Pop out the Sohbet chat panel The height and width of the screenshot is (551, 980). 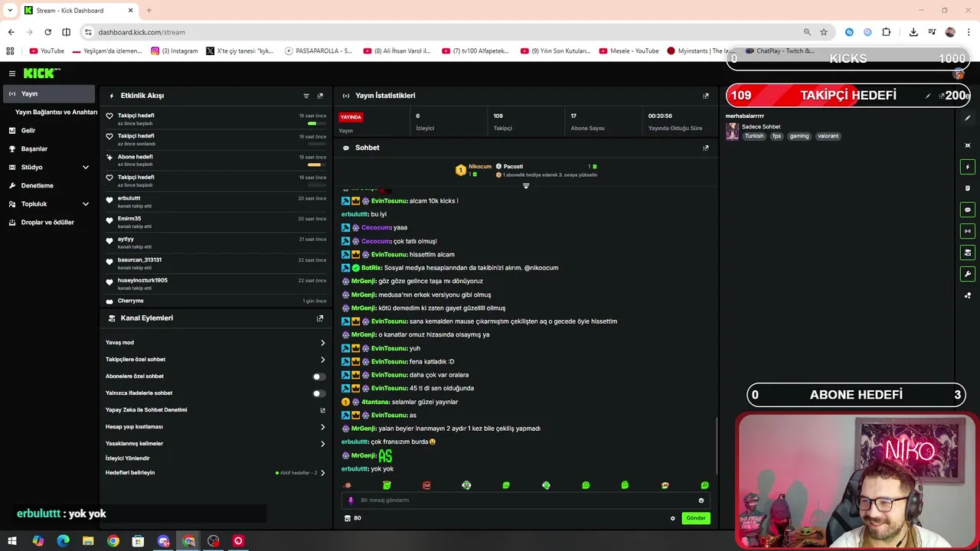point(706,148)
